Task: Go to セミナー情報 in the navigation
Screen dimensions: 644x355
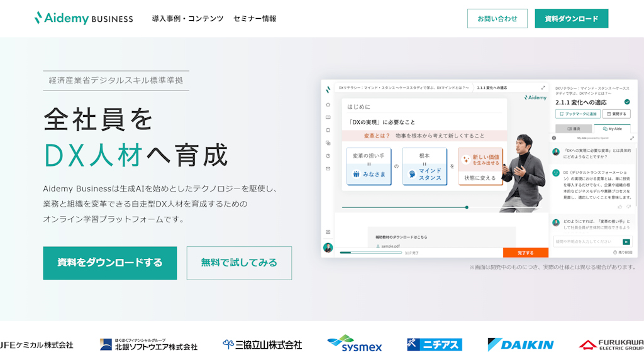Action: coord(255,19)
